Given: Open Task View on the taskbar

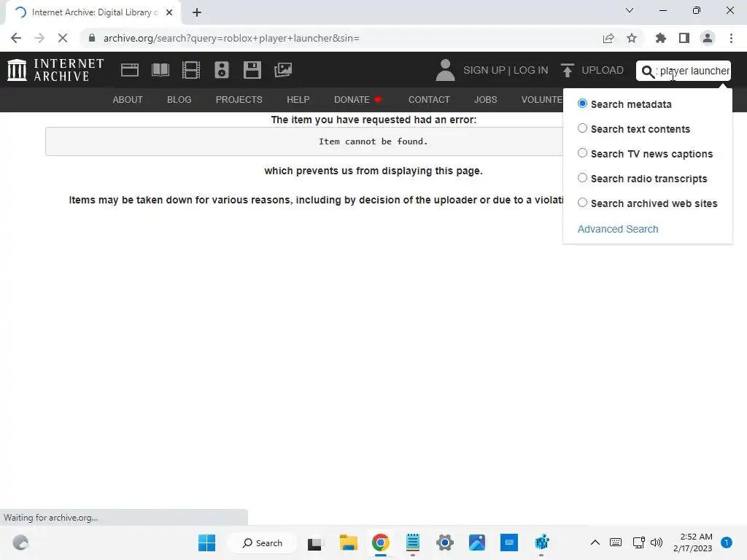Looking at the screenshot, I should coord(314,542).
